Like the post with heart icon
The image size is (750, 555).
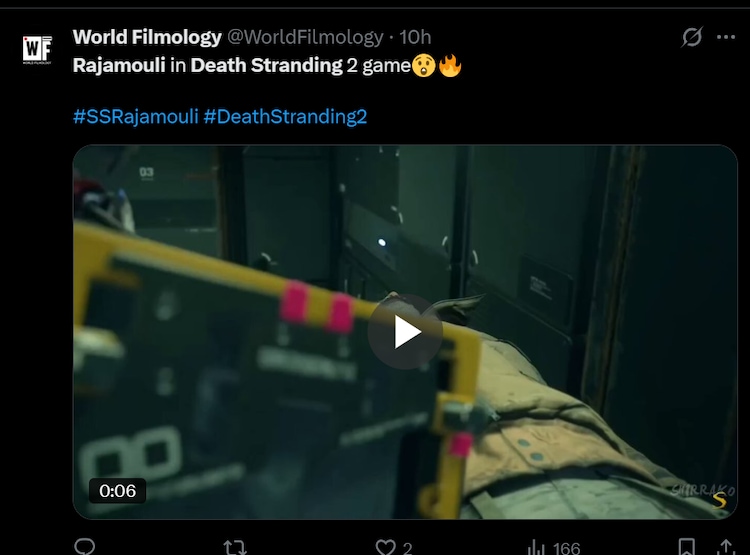[385, 547]
